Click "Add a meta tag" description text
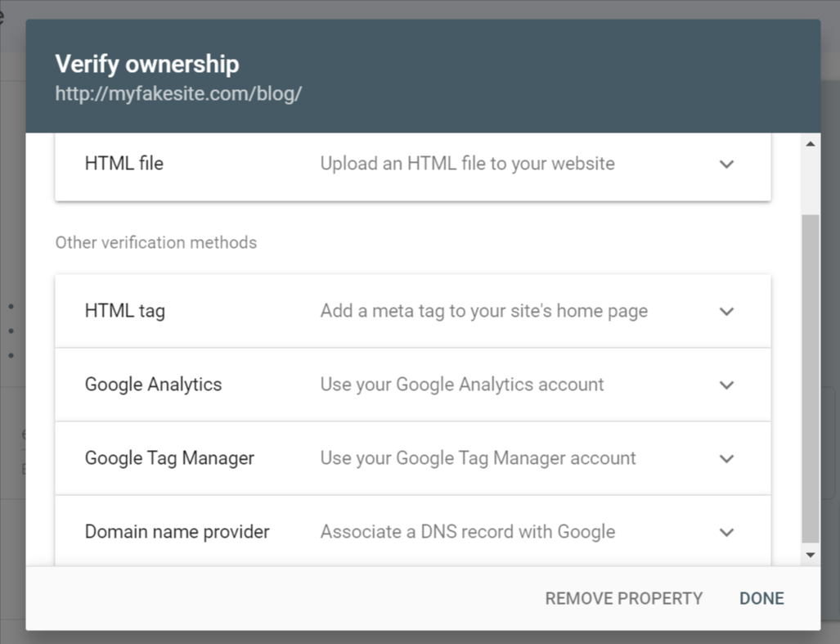The width and height of the screenshot is (840, 644). point(483,311)
